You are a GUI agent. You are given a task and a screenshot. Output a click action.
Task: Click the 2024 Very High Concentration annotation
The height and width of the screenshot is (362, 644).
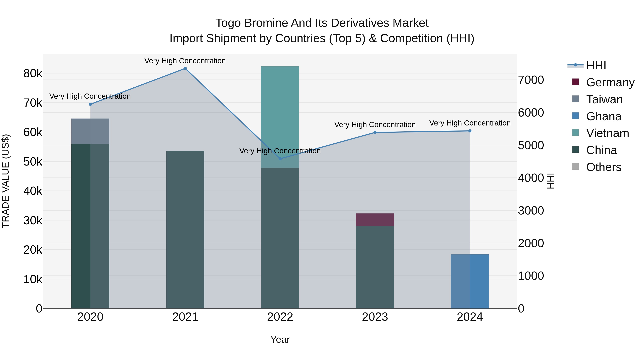point(470,123)
